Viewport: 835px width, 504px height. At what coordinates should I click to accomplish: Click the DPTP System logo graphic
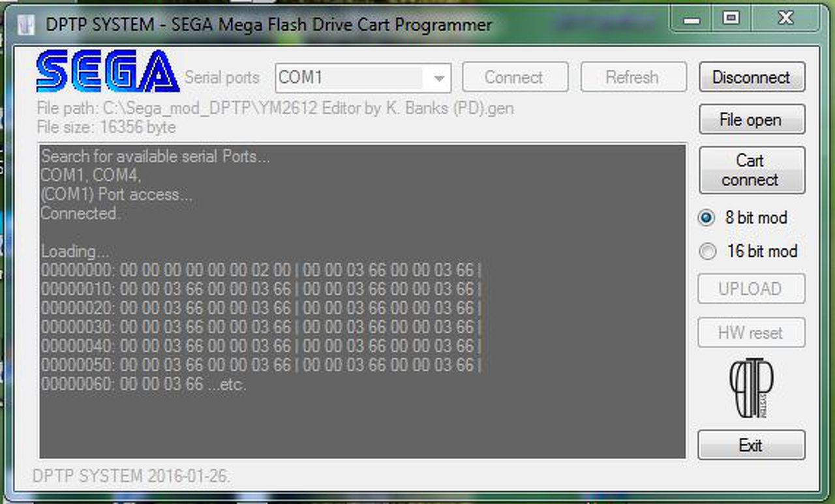click(x=751, y=388)
